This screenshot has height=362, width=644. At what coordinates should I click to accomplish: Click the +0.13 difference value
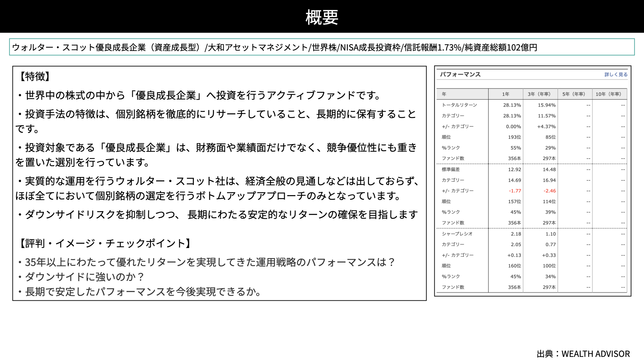click(x=514, y=255)
